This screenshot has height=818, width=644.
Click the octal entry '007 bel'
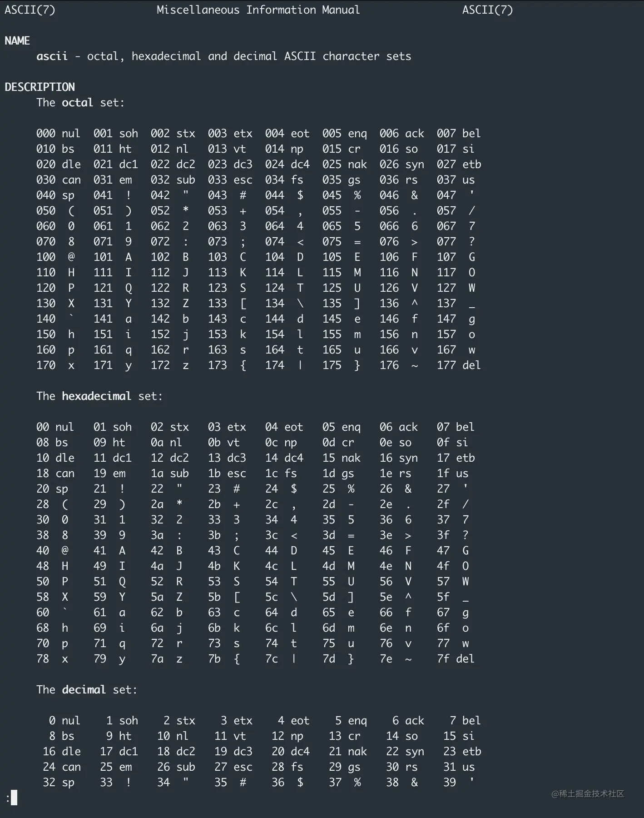coord(459,134)
